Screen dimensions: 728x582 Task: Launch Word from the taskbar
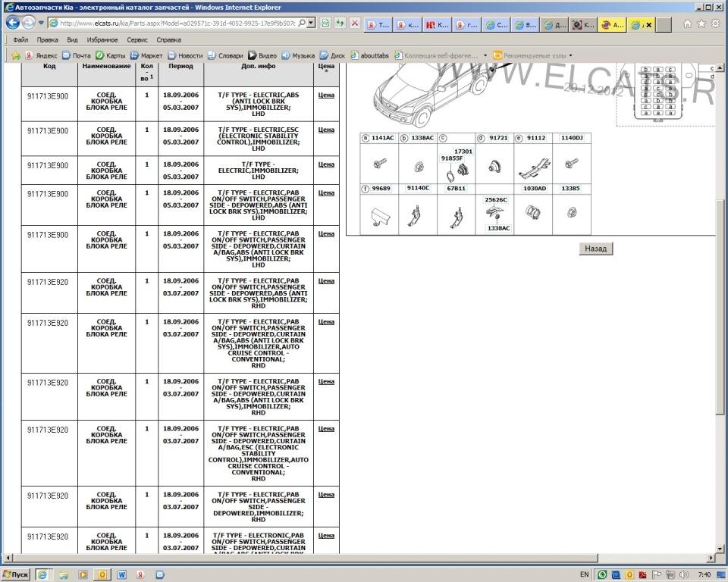[x=121, y=575]
